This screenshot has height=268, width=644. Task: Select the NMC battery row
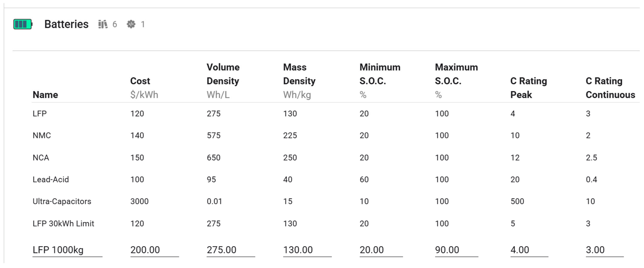coord(42,135)
